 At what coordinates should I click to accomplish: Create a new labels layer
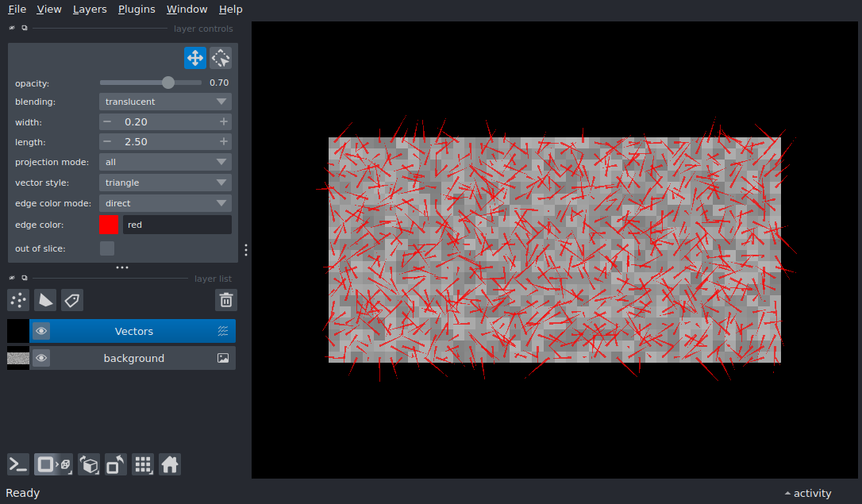tap(72, 300)
